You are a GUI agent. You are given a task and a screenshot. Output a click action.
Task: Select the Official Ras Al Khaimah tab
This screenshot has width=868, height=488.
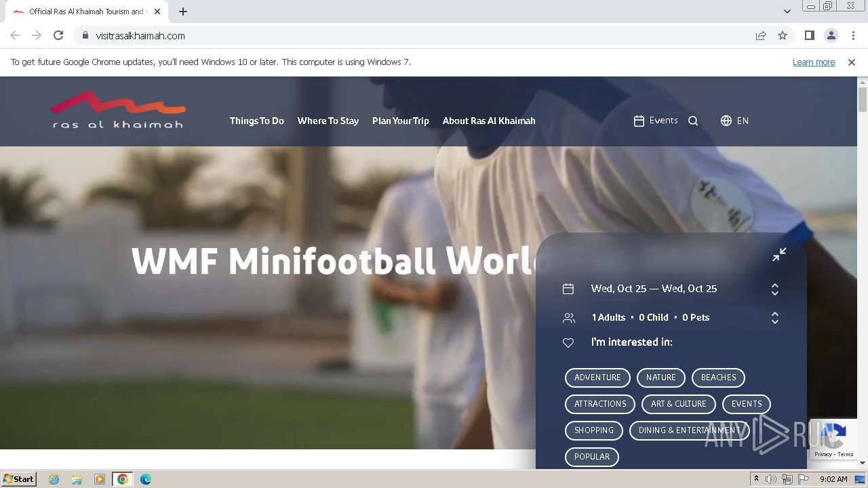(88, 12)
